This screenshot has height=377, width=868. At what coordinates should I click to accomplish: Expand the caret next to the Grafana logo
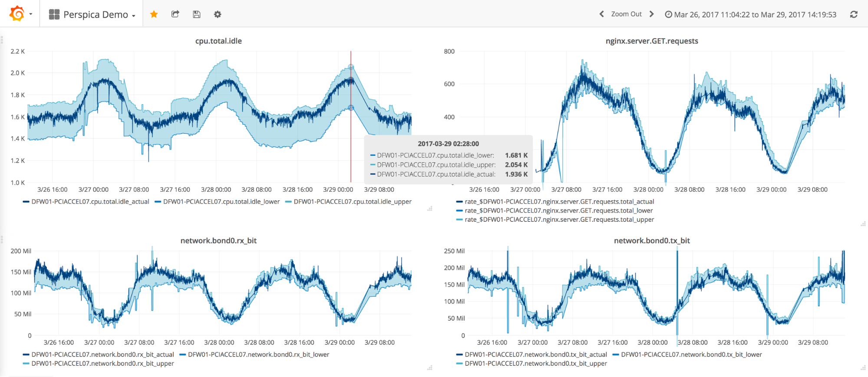[31, 14]
